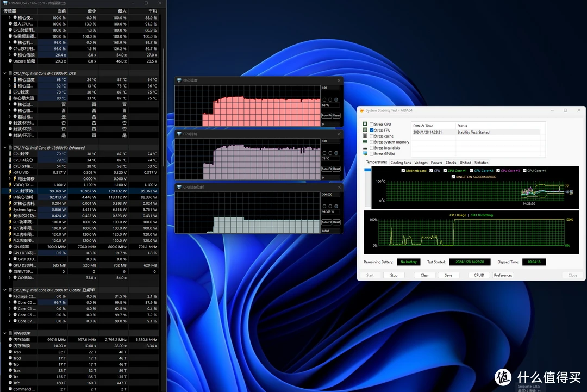This screenshot has height=392, width=587.
Task: Click the AIDA64 flame icon in title bar
Action: pos(362,110)
